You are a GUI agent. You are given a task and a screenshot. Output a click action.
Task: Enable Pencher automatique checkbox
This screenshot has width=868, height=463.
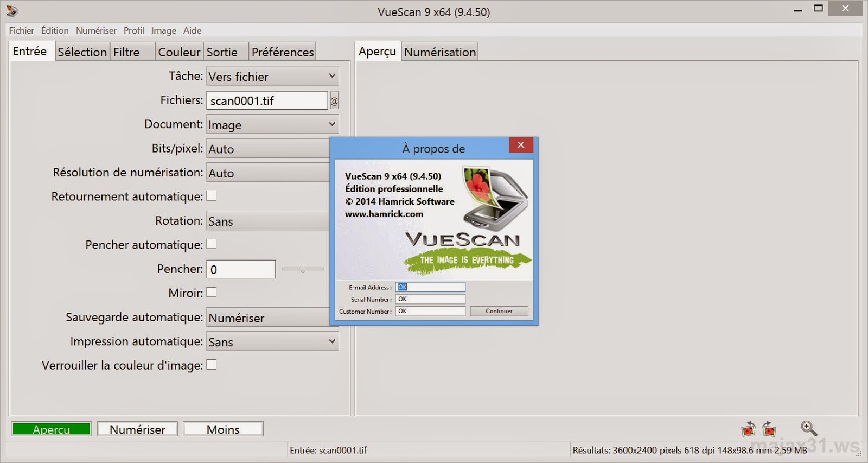[212, 244]
